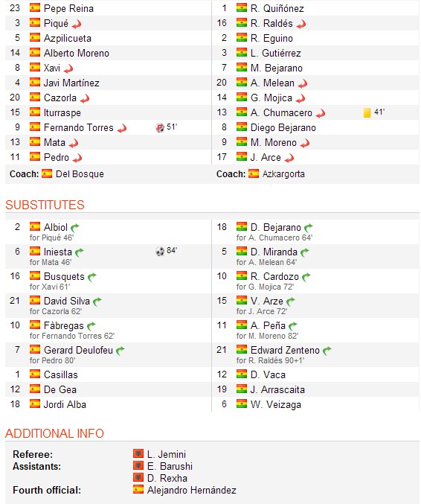Click the ADDITIONAL INFO section heading

click(x=54, y=433)
